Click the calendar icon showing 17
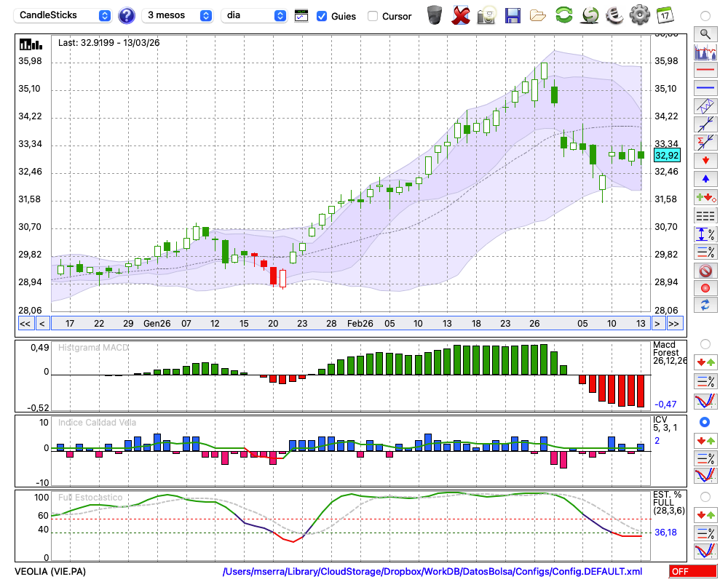Viewport: 728px width, 582px height. pyautogui.click(x=665, y=15)
